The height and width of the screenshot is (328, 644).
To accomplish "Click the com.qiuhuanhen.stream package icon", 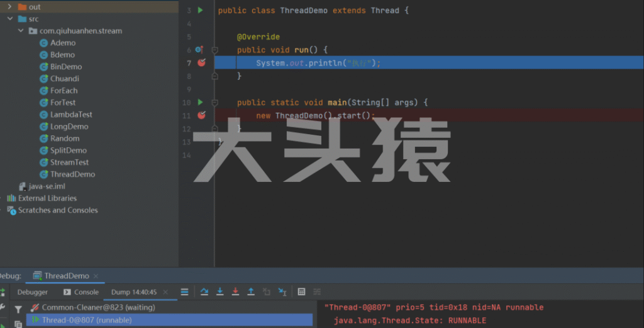I will 33,31.
